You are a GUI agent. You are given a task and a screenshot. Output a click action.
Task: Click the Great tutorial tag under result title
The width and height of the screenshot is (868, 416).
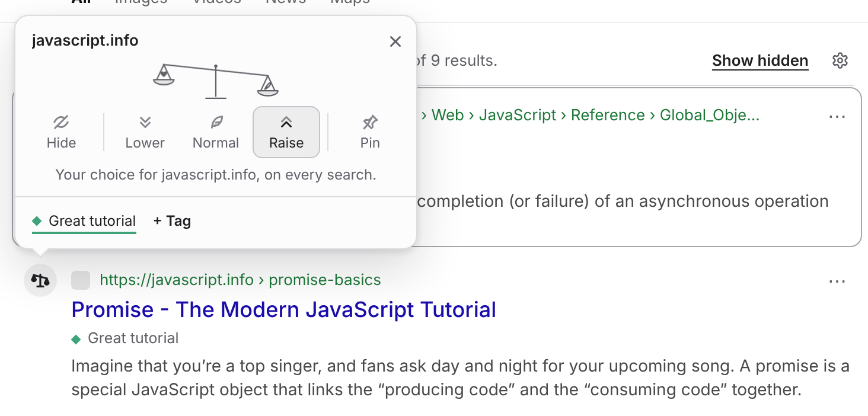click(x=125, y=338)
